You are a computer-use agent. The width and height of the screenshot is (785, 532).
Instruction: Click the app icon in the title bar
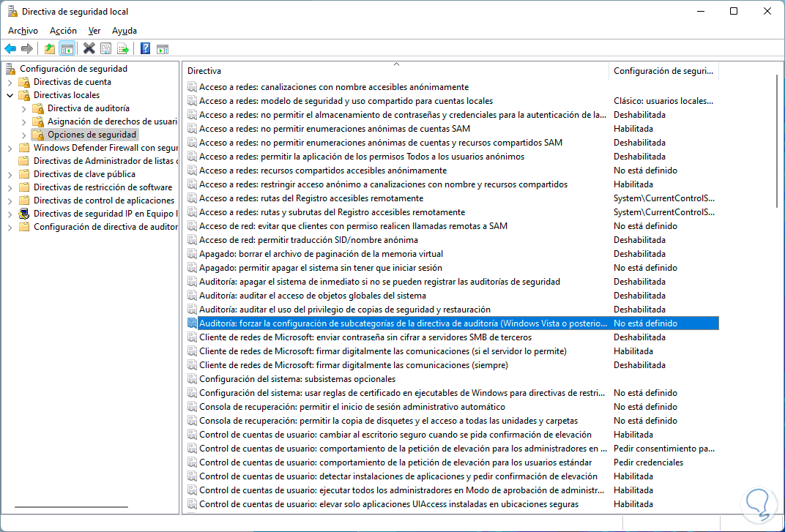pyautogui.click(x=12, y=11)
